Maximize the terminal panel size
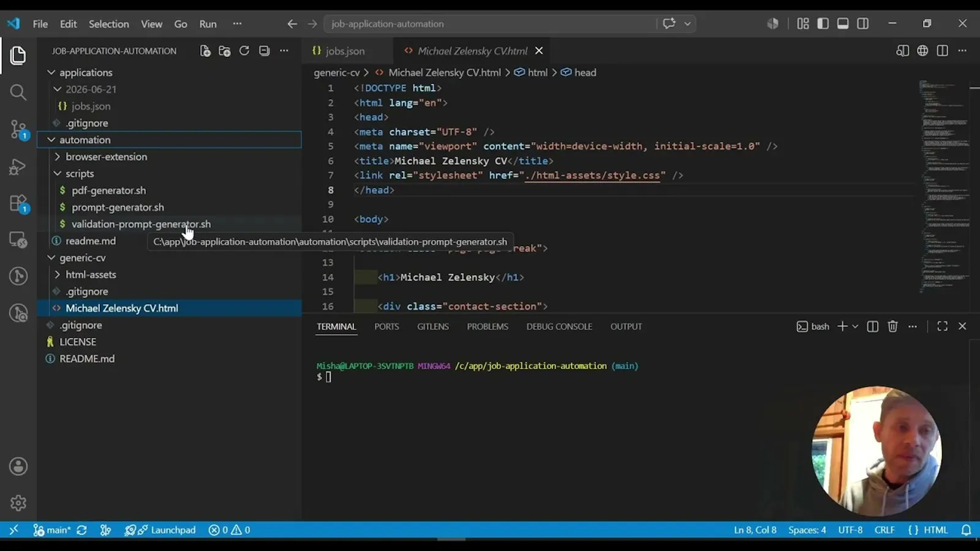The height and width of the screenshot is (551, 980). click(x=943, y=326)
